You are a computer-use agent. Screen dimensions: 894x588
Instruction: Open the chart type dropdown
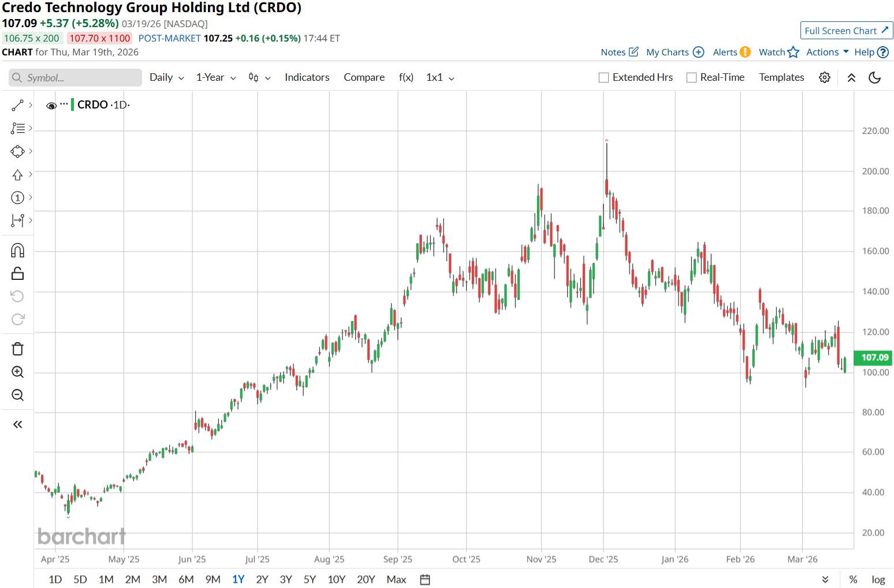[259, 77]
